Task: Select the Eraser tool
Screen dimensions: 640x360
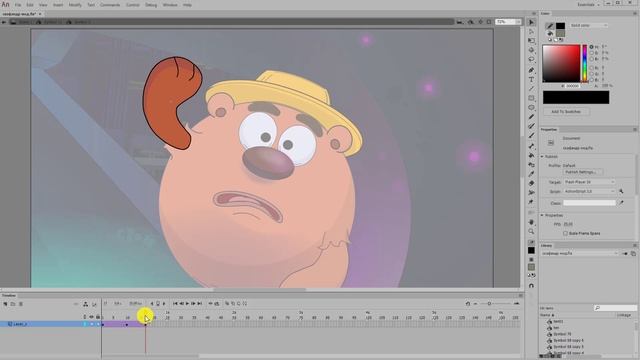Action: point(531,183)
